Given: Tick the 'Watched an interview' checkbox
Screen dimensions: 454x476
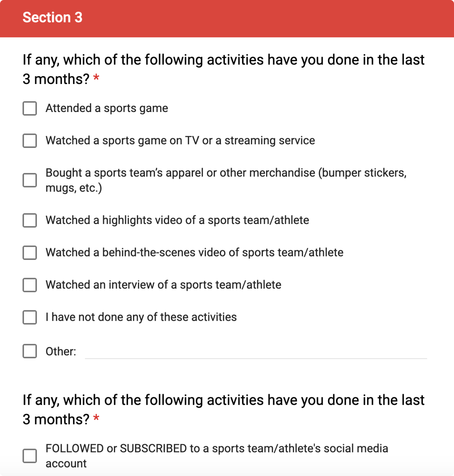Looking at the screenshot, I should pos(30,285).
